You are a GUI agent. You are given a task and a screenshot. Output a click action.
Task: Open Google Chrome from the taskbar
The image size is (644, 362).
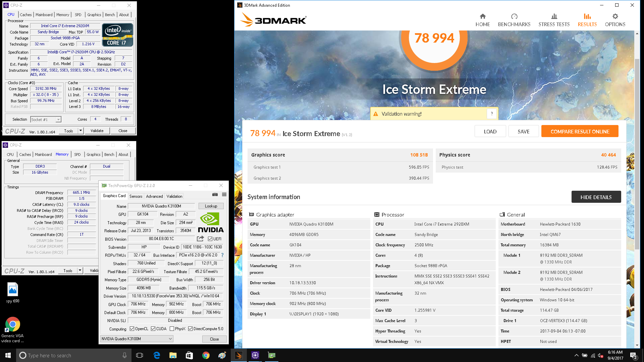[206, 355]
